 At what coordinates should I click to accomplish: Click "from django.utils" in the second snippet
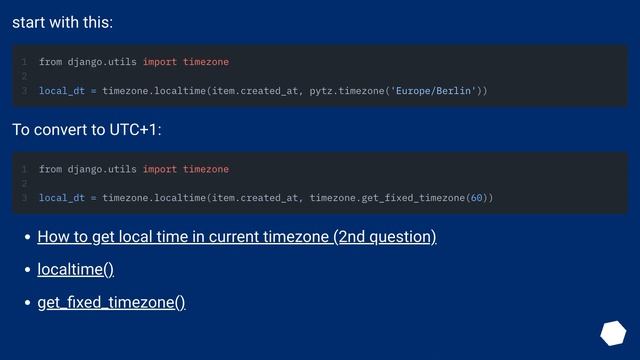88,169
